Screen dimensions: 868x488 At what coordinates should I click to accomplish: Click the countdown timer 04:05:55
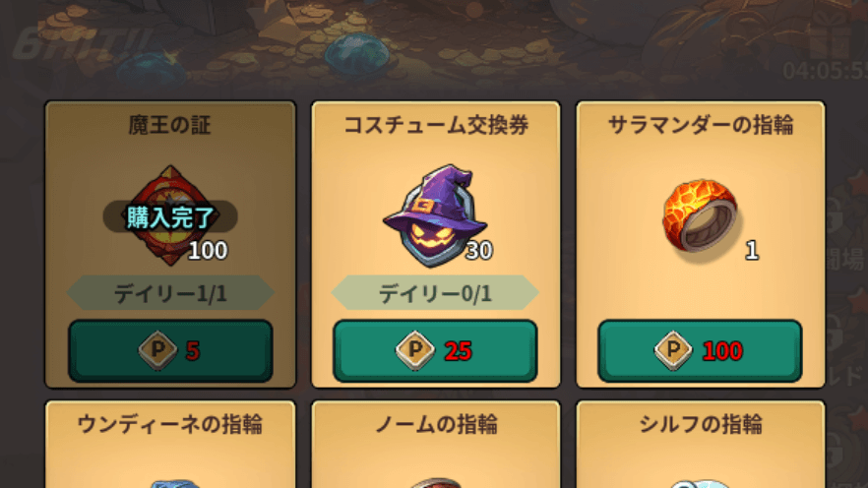[825, 71]
